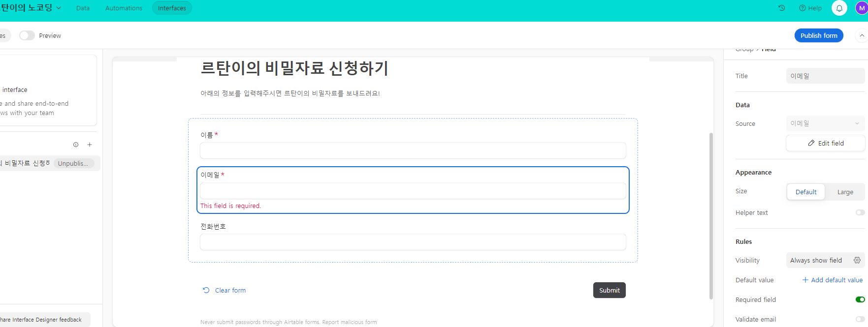
Task: Click the 'This field is required.' error text
Action: pos(230,206)
